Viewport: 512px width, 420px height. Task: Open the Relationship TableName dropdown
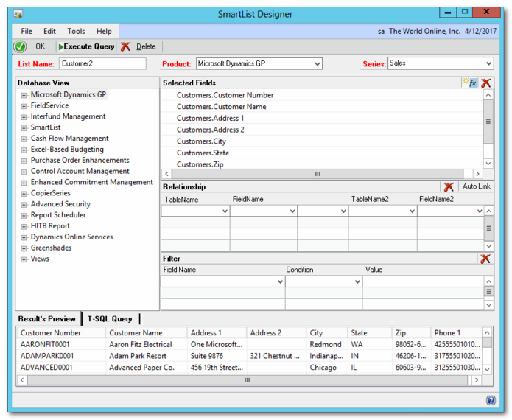click(225, 211)
